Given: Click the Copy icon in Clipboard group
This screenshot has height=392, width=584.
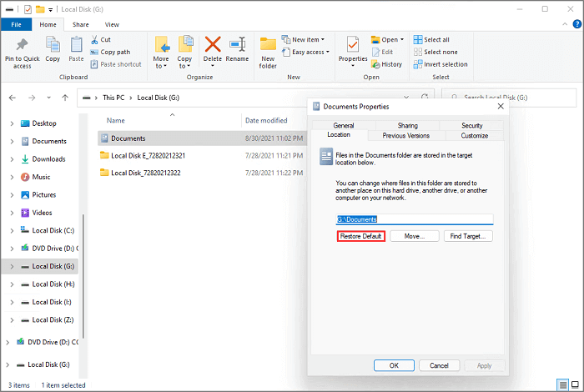Looking at the screenshot, I should click(x=53, y=46).
